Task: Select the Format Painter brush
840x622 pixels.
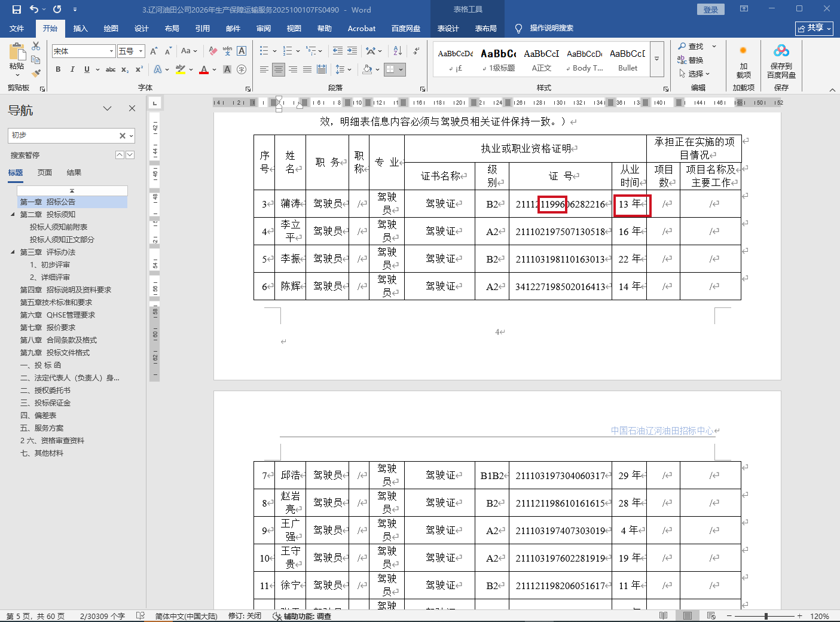Action: point(36,73)
